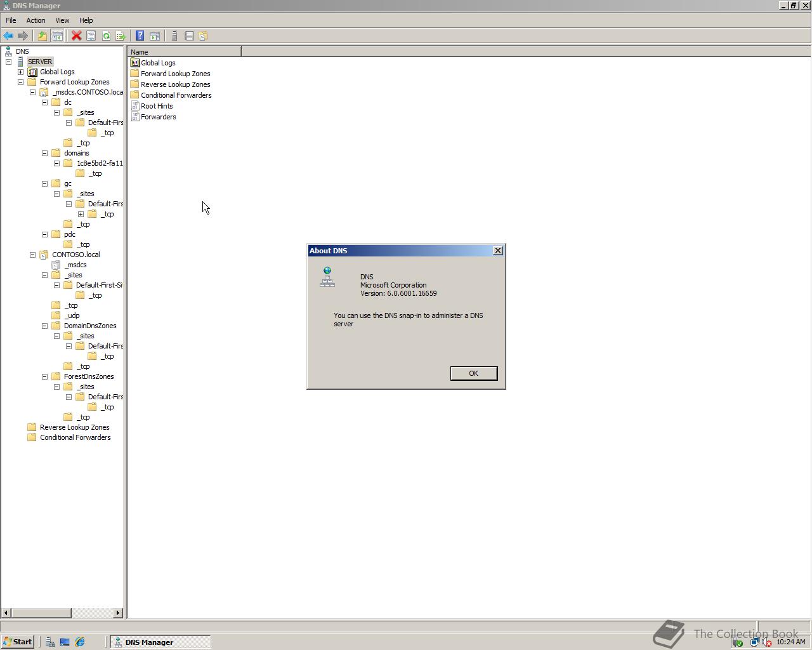Select the DNS root tree node
This screenshot has height=650, width=812.
(22, 51)
